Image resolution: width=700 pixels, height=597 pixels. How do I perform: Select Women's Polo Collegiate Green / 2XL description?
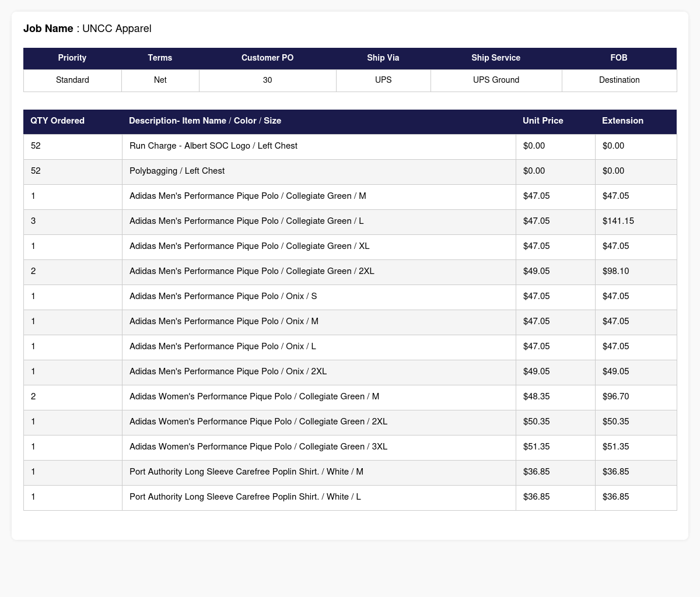tap(258, 422)
